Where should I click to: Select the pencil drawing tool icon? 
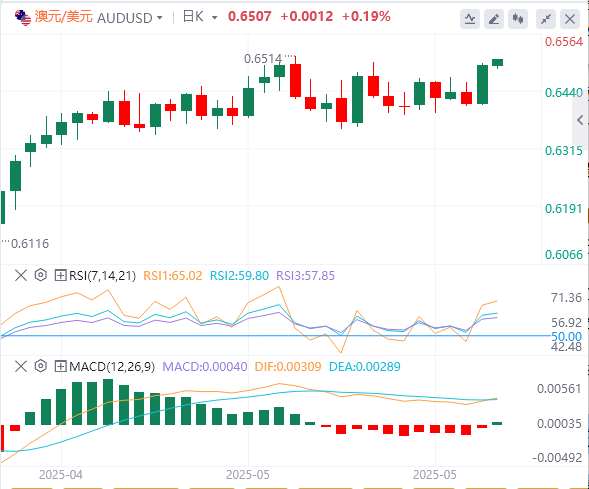494,18
